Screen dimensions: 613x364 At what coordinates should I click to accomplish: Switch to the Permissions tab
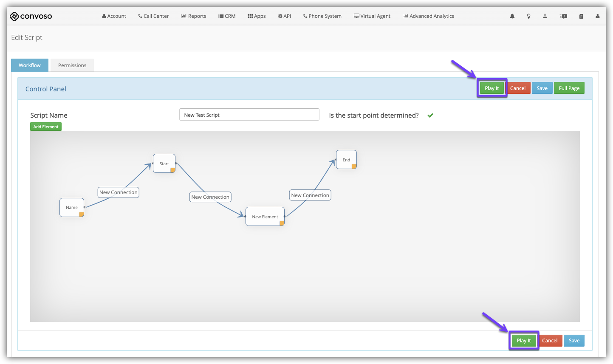[x=72, y=65]
